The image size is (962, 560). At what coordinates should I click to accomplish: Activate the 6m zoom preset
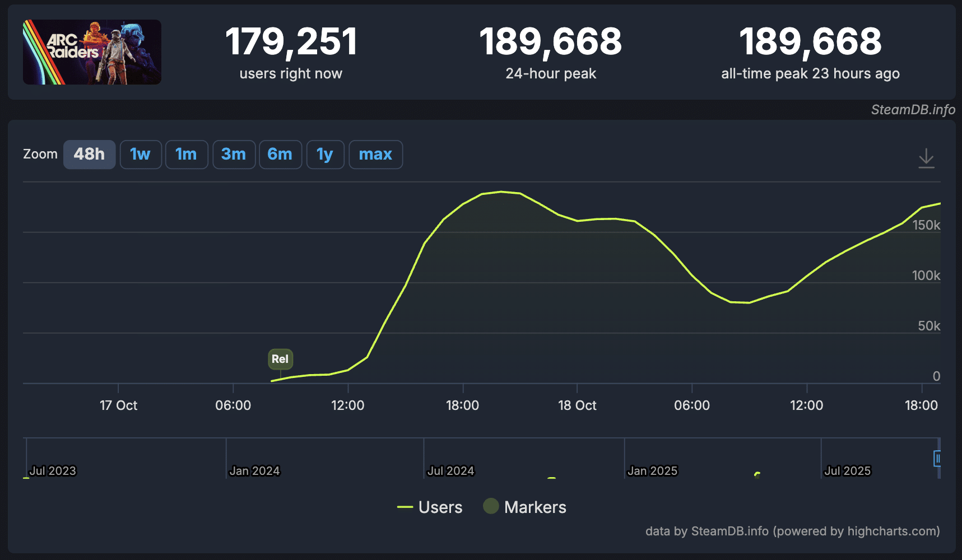[280, 154]
